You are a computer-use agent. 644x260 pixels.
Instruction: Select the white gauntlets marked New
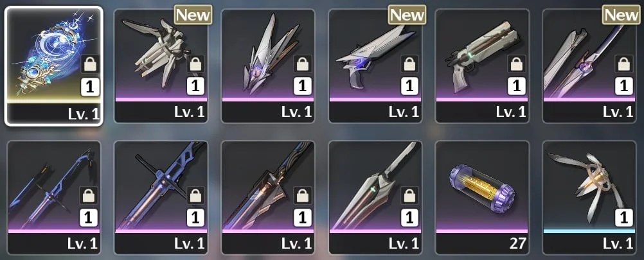point(161,65)
